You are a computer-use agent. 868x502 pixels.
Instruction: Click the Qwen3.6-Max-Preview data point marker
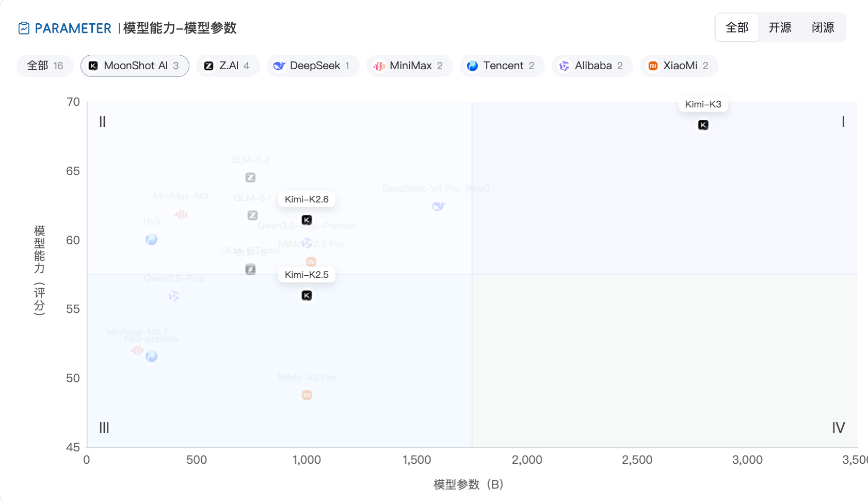point(307,242)
